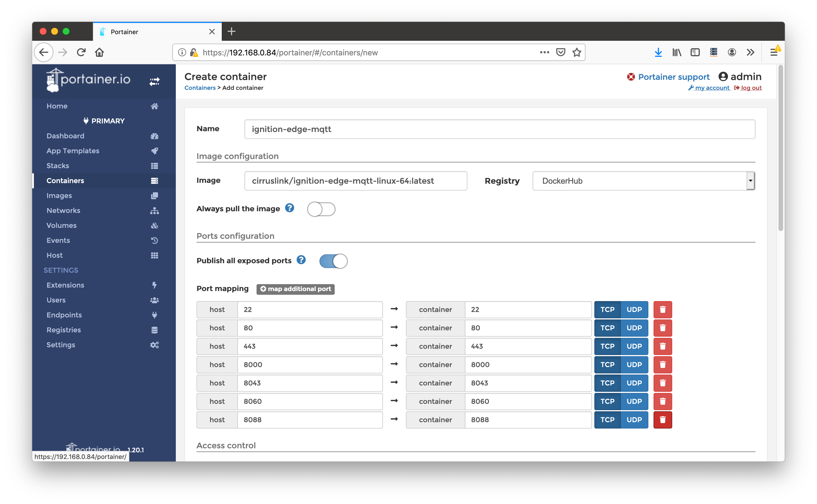The height and width of the screenshot is (504, 817).
Task: Click the container port 8060 field
Action: [528, 402]
